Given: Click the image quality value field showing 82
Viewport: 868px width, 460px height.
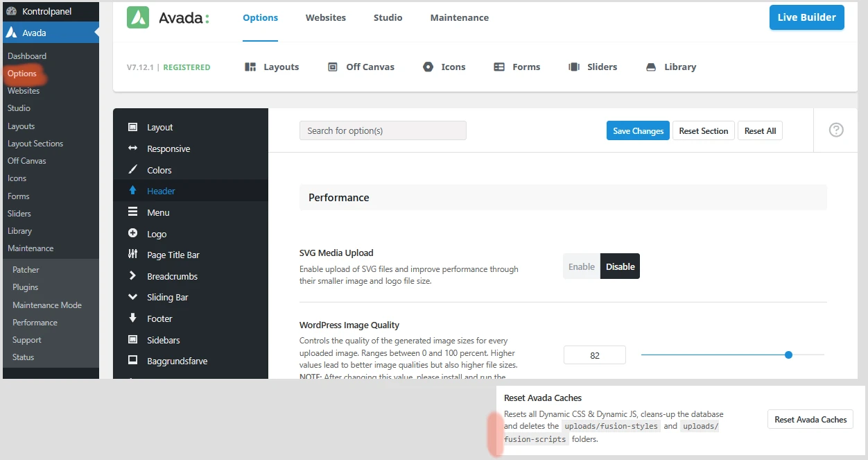Looking at the screenshot, I should (595, 355).
